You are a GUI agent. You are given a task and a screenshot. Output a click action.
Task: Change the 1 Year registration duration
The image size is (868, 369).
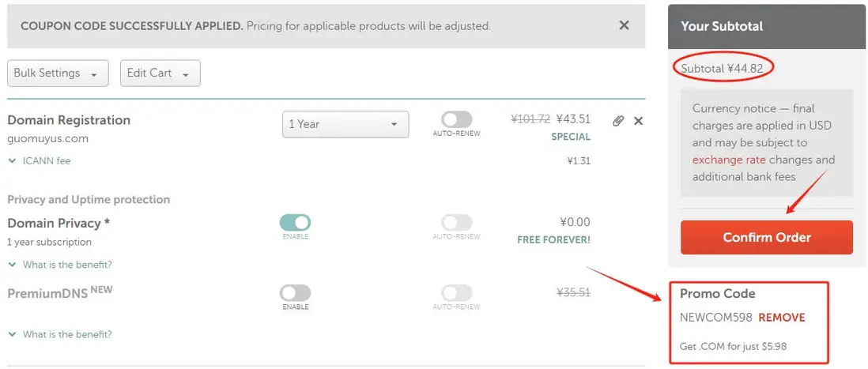point(345,124)
